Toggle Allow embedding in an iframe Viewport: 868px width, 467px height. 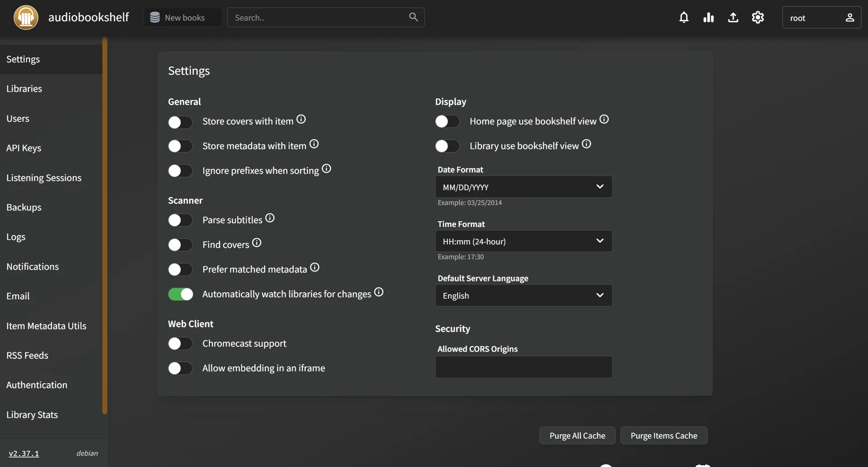pos(180,368)
